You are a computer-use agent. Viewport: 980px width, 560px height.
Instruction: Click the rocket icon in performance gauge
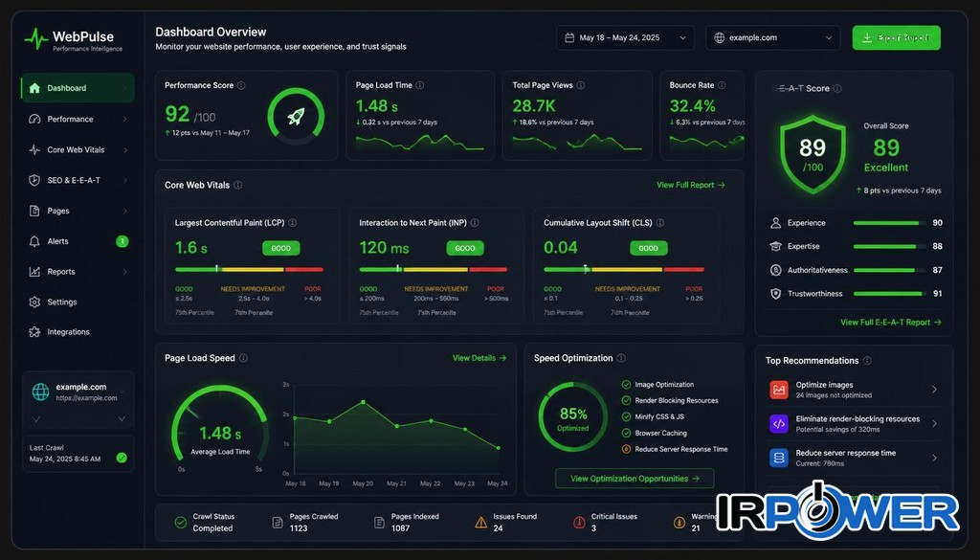tap(296, 116)
